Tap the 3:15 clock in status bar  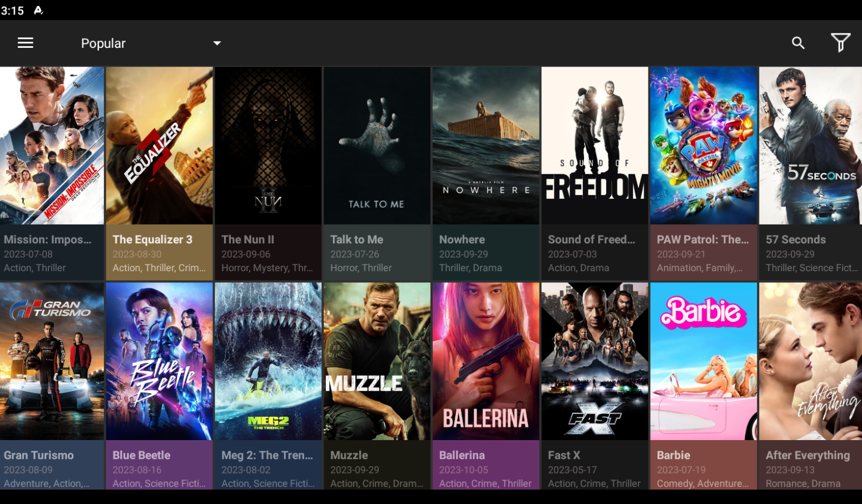[x=12, y=11]
